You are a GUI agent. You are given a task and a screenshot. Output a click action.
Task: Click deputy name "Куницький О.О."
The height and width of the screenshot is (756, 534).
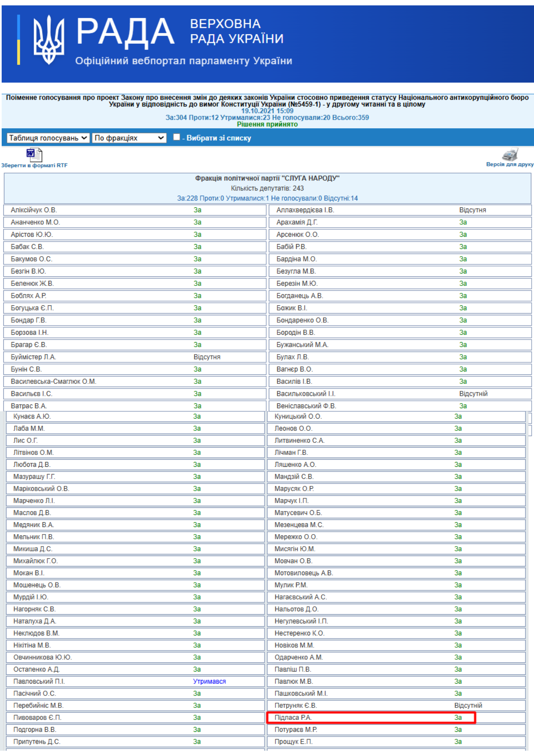pos(298,417)
